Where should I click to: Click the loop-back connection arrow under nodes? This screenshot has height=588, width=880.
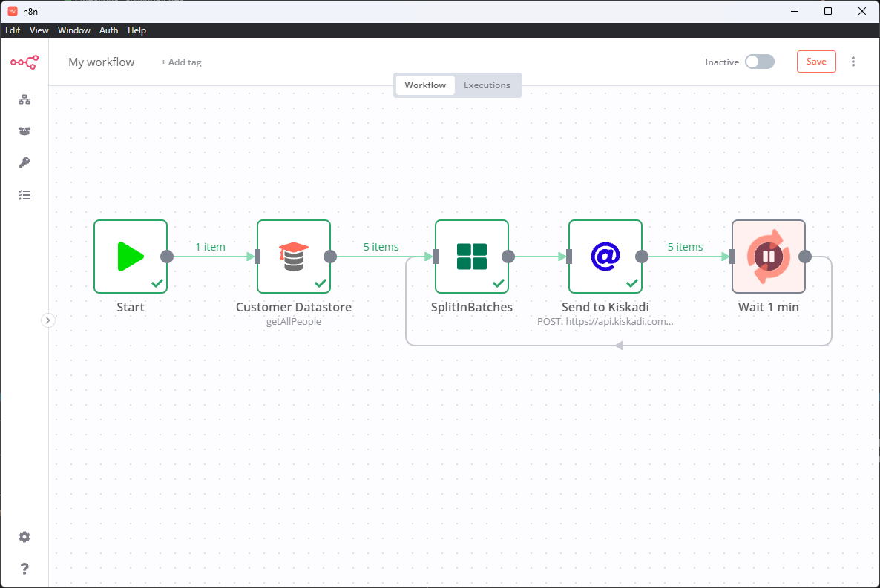coord(619,346)
